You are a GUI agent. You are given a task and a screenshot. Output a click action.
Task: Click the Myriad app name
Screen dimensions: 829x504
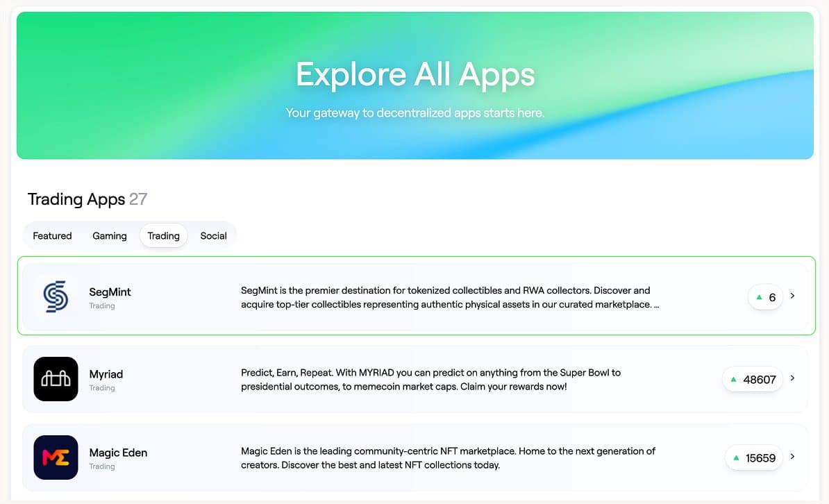pos(106,374)
